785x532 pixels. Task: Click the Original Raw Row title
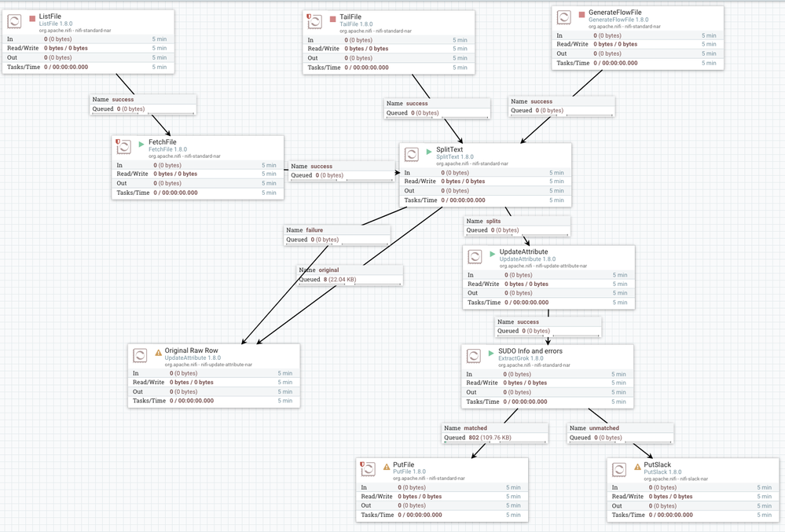191,350
